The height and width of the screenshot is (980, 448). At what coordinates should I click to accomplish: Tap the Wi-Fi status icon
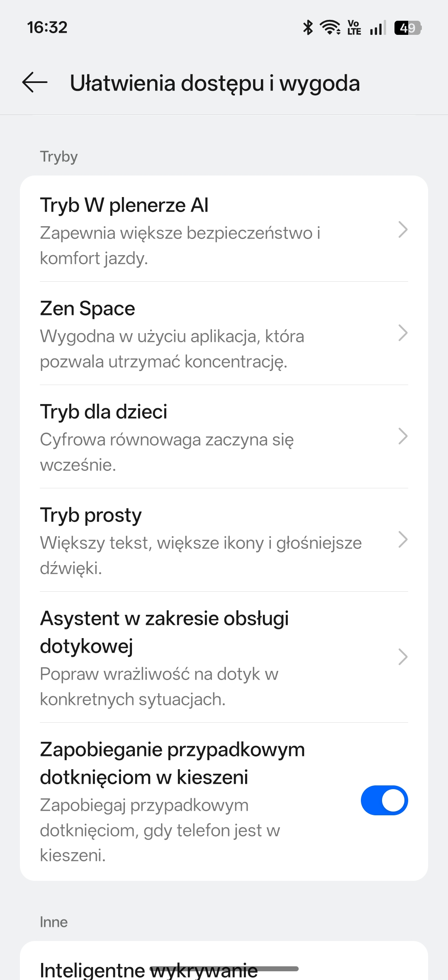pos(330,28)
